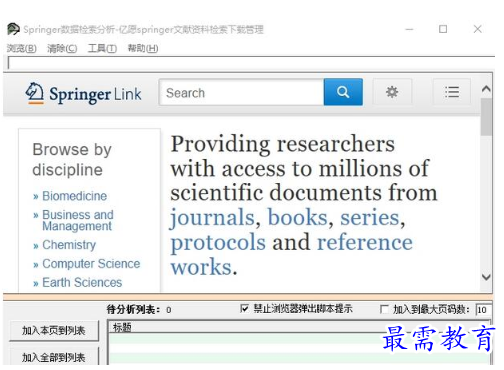This screenshot has height=370, width=504.
Task: Click the browser vertical scrollbar thumb
Action: [486, 117]
